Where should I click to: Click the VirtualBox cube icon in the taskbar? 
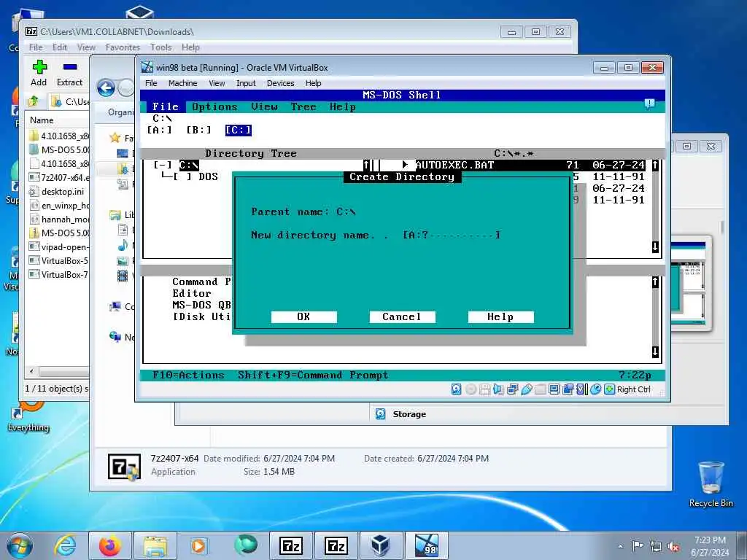[x=380, y=545]
